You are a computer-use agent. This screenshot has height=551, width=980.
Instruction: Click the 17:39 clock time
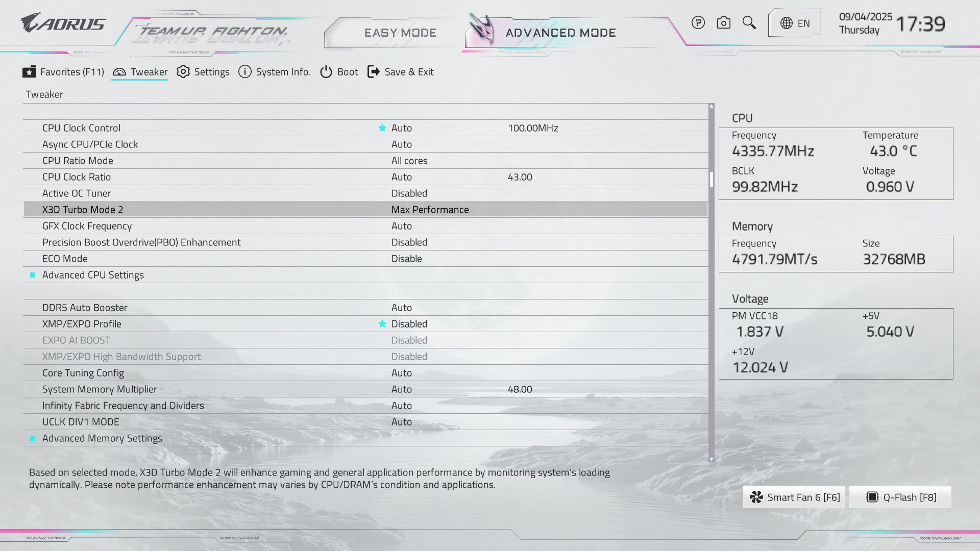pyautogui.click(x=920, y=24)
